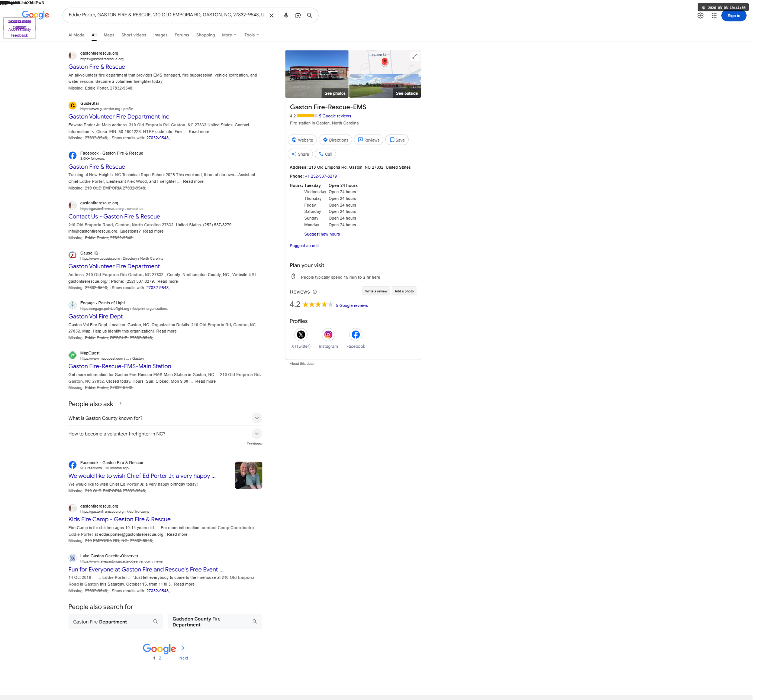The width and height of the screenshot is (757, 700).
Task: Switch to the AI Mode tab
Action: click(76, 35)
